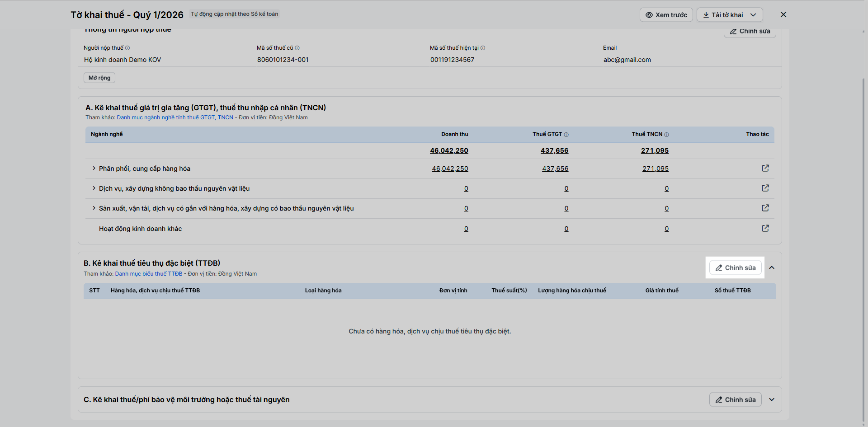Click Doanh thu value for Phân phối row

click(450, 169)
